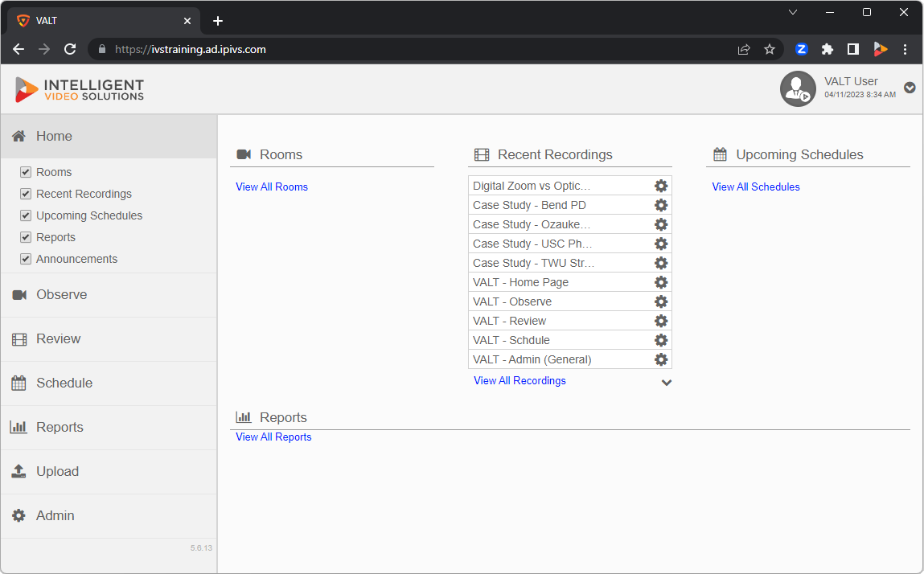
Task: Open the browser side panel icon
Action: [x=852, y=50]
